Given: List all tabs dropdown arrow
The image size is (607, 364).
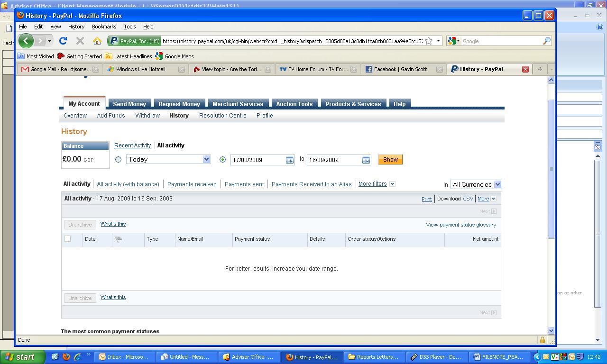Looking at the screenshot, I should click(x=551, y=69).
